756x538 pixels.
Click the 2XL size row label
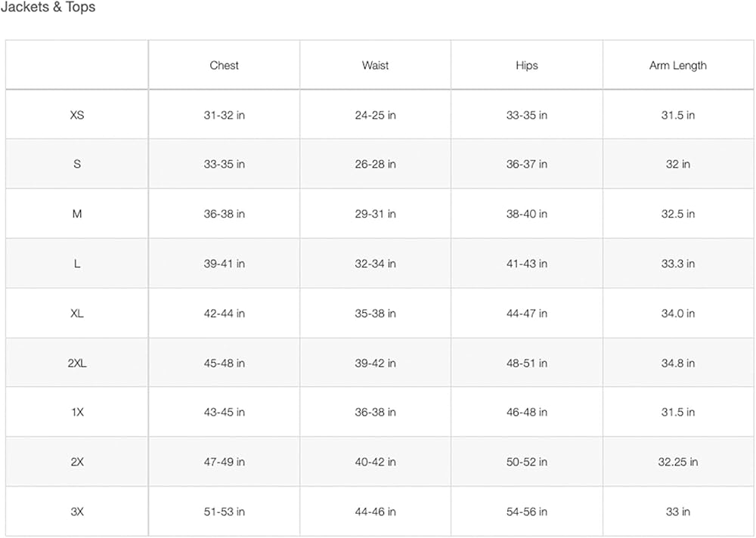point(77,363)
